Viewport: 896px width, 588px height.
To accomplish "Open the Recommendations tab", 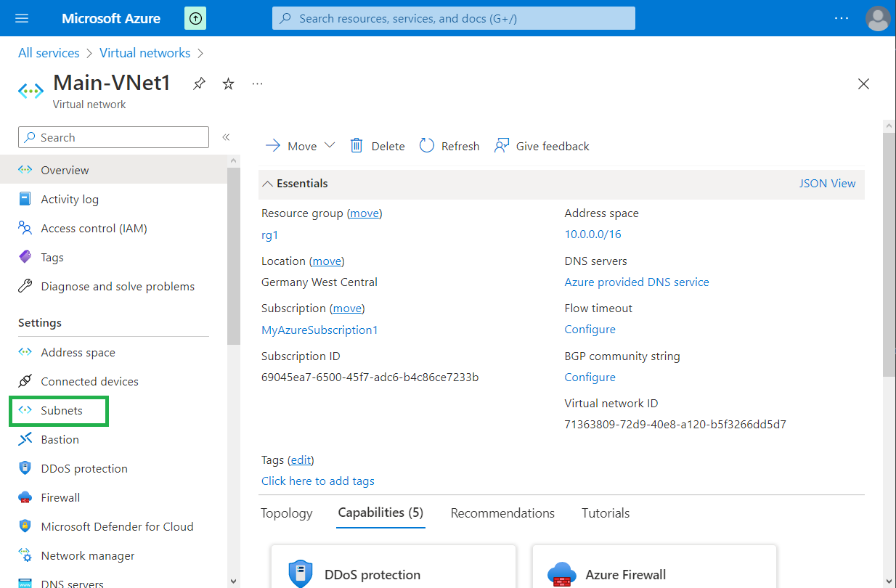I will pyautogui.click(x=502, y=513).
